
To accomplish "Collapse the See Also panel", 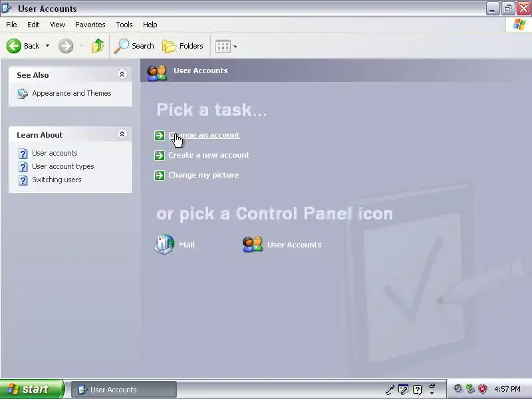I will point(122,74).
